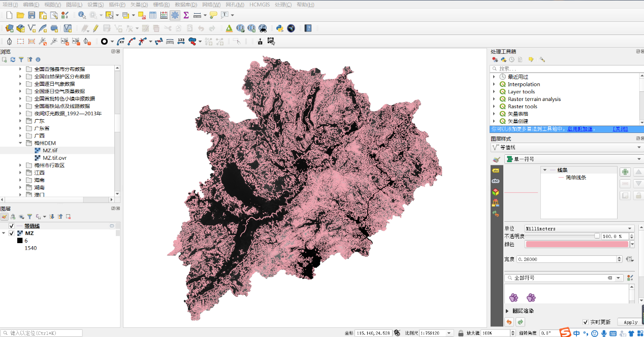Click the pink line color swatch
This screenshot has height=337, width=644.
[577, 244]
